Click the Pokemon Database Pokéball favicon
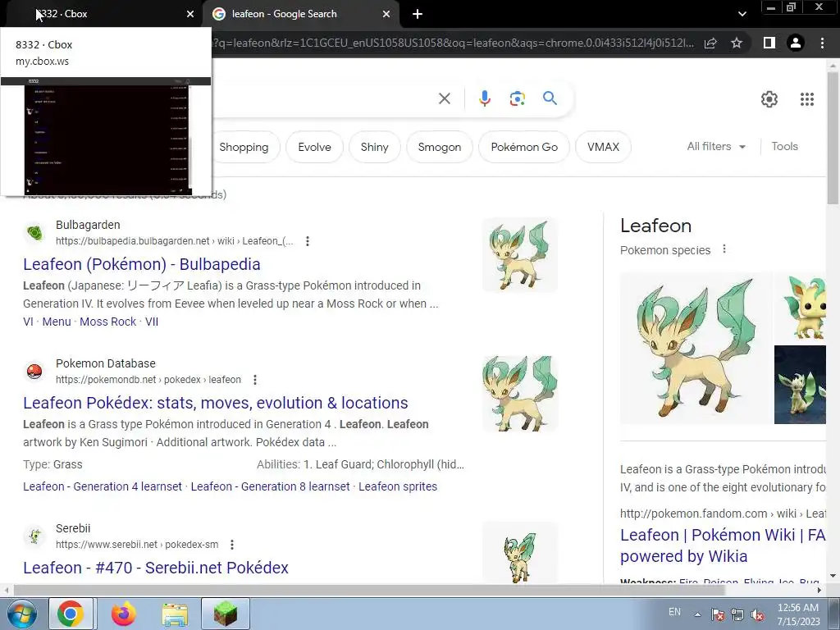Image resolution: width=840 pixels, height=630 pixels. click(x=34, y=372)
